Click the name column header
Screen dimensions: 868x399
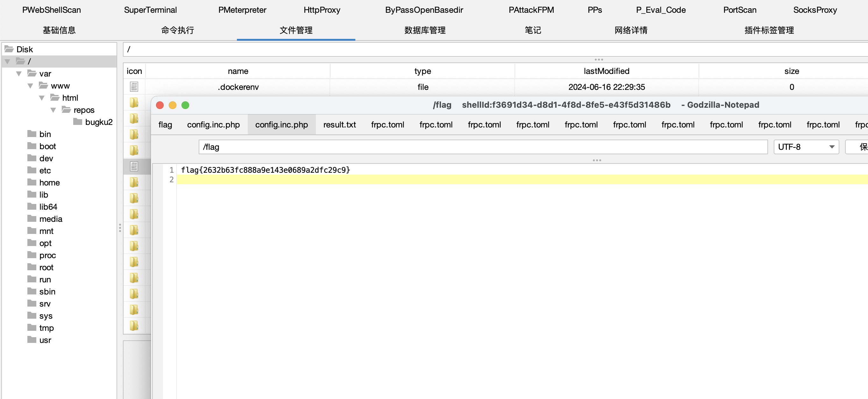click(x=238, y=71)
